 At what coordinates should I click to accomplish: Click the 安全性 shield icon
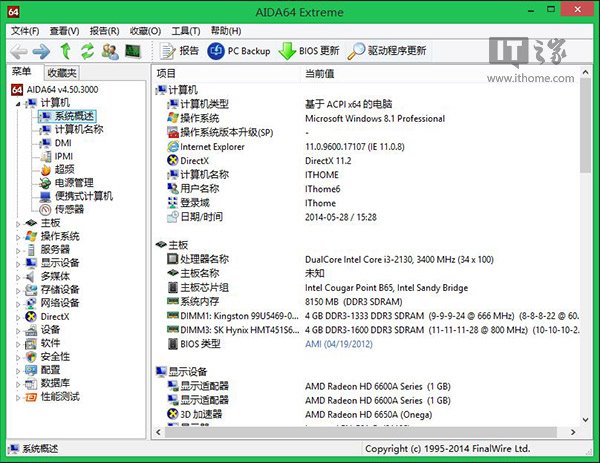click(x=31, y=357)
